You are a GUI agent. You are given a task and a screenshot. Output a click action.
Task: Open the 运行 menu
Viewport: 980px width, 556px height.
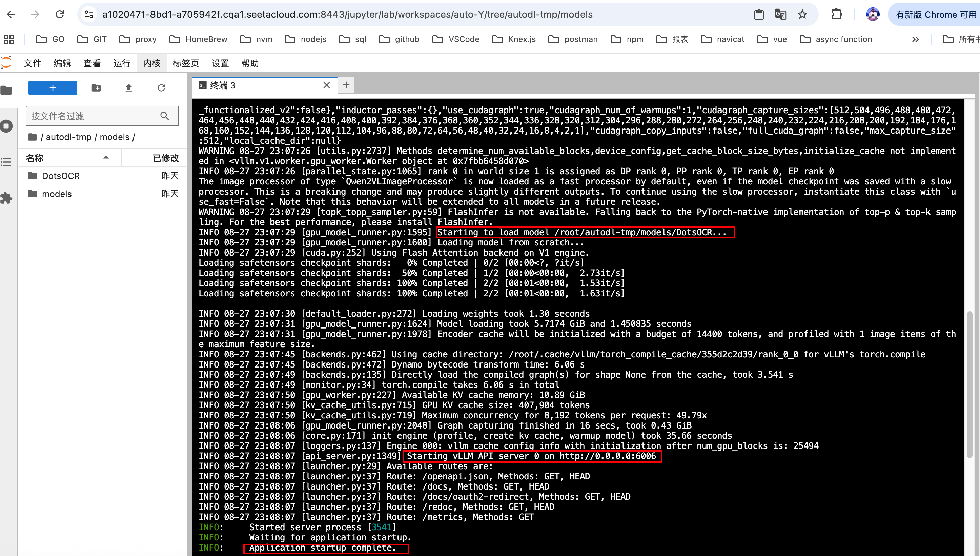pyautogui.click(x=122, y=63)
